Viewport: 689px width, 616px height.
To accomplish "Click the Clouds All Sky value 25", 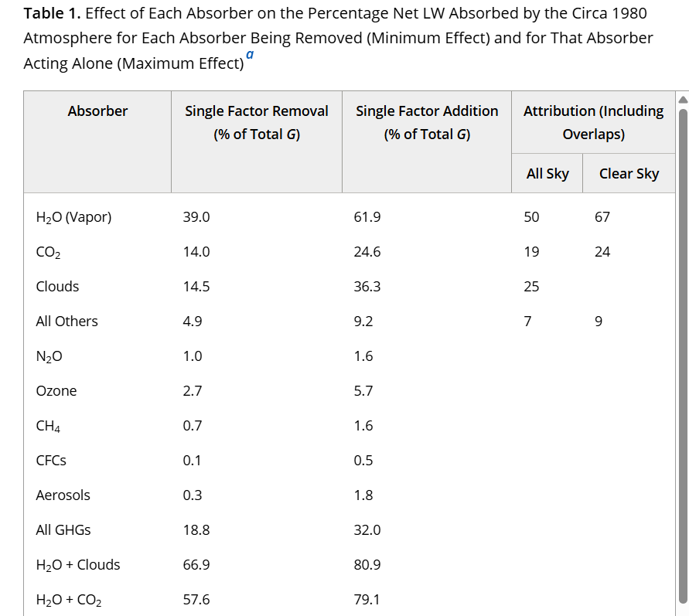I will pyautogui.click(x=531, y=287).
